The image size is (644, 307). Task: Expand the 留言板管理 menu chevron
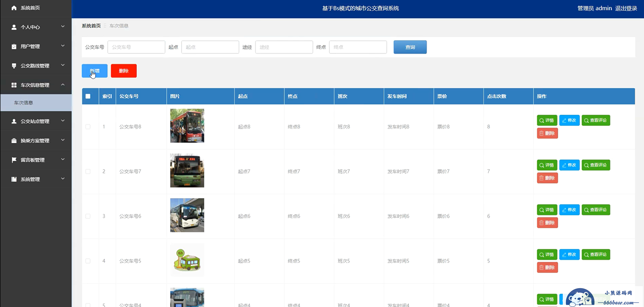pyautogui.click(x=63, y=159)
